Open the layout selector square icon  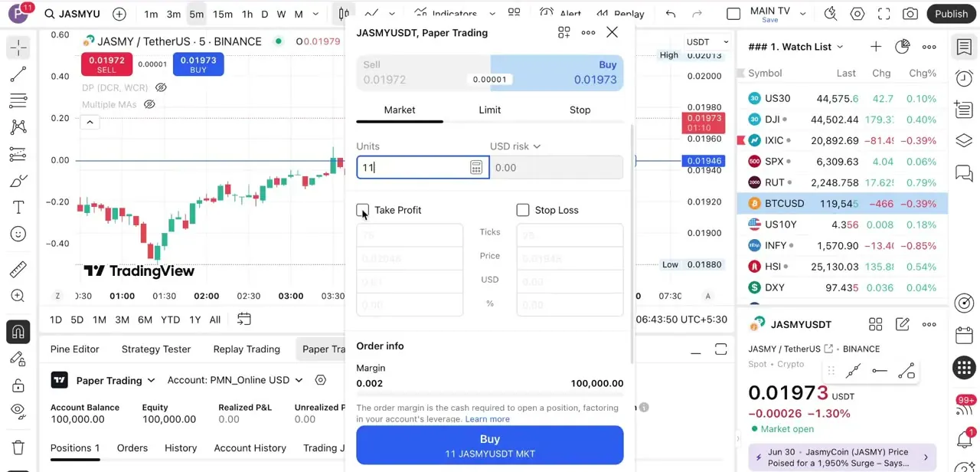[733, 14]
